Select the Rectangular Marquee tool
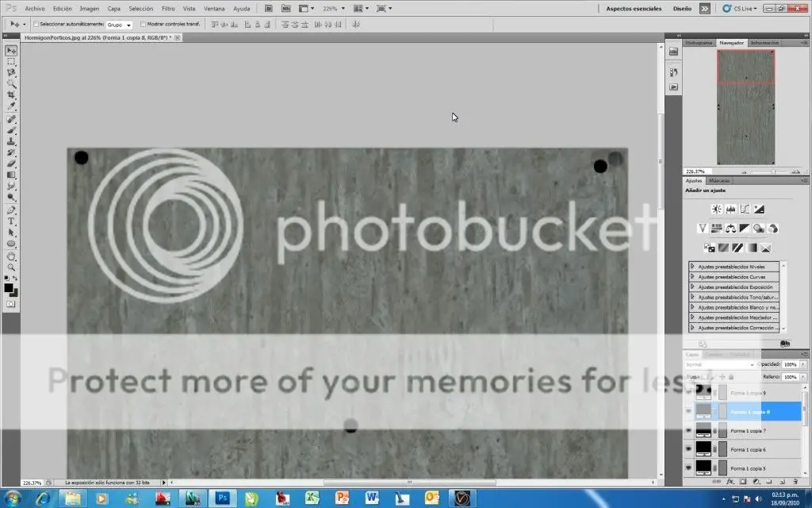 coord(11,62)
